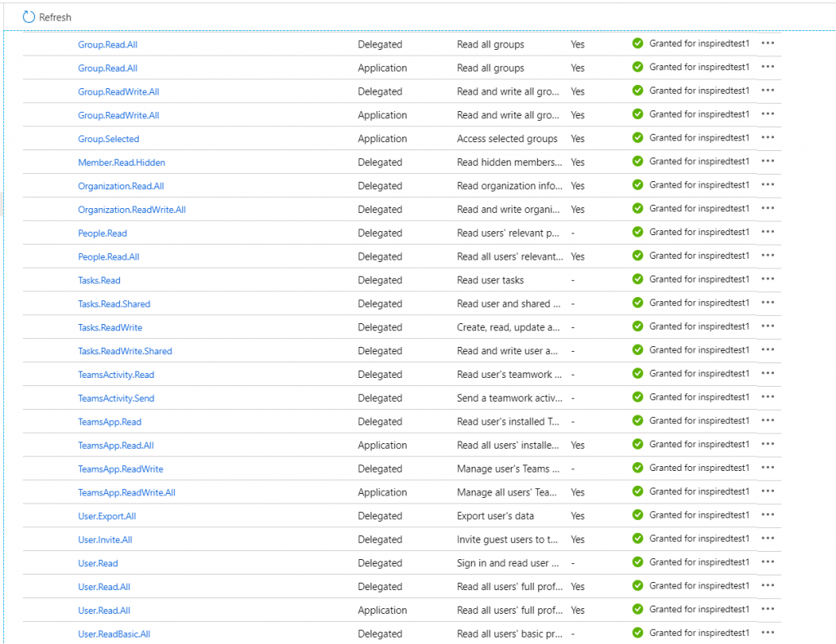Click the green checkmark in the TeamsApp.ReadWrite.All row
The image size is (836, 644).
tap(638, 491)
